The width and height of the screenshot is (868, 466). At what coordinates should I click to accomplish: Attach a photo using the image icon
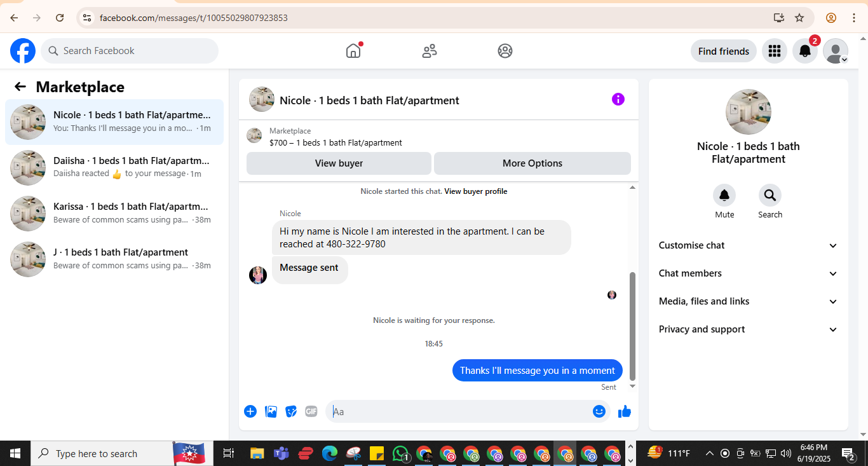coord(271,411)
